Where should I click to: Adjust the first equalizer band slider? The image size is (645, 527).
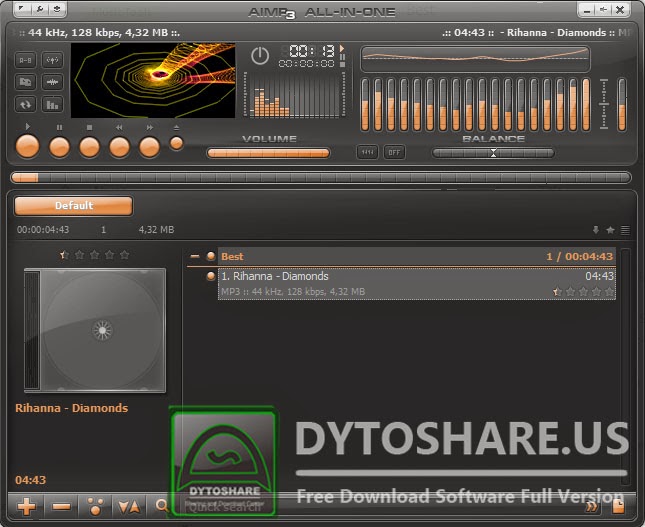(x=365, y=105)
